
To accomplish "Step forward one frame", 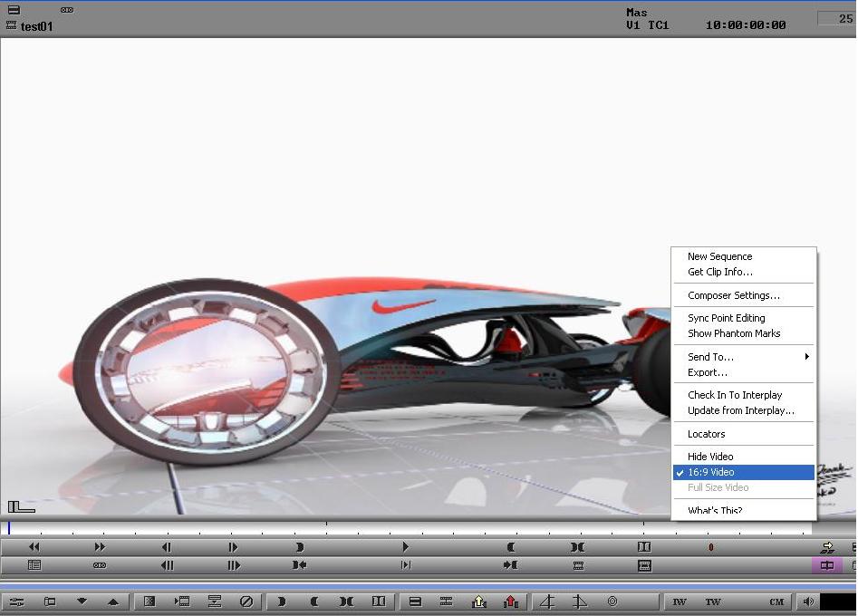I will [233, 546].
